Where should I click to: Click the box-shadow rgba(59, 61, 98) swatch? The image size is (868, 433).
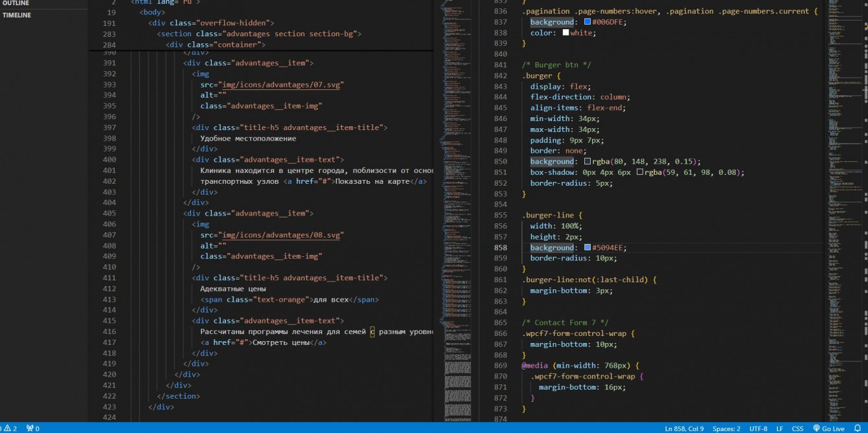coord(640,173)
